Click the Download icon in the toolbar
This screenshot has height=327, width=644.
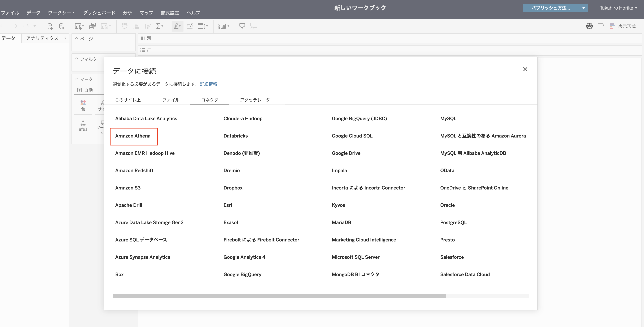click(x=242, y=26)
